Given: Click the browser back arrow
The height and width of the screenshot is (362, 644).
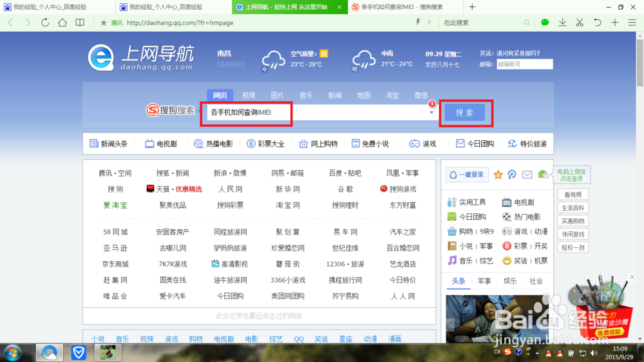Looking at the screenshot, I should (x=10, y=23).
